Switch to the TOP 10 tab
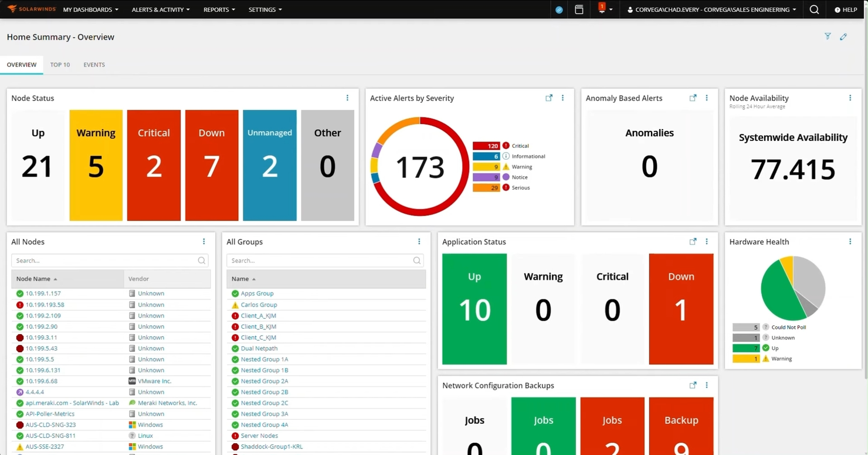The width and height of the screenshot is (868, 455). (60, 65)
